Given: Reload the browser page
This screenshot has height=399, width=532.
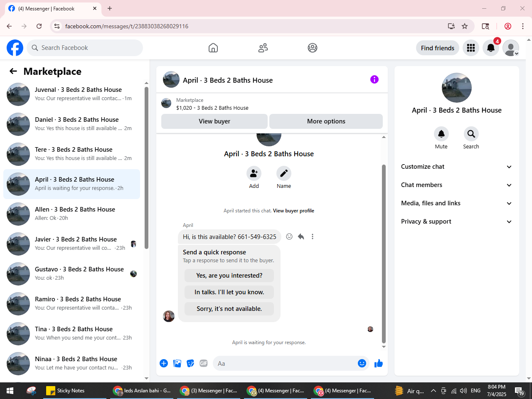Looking at the screenshot, I should coord(39,26).
